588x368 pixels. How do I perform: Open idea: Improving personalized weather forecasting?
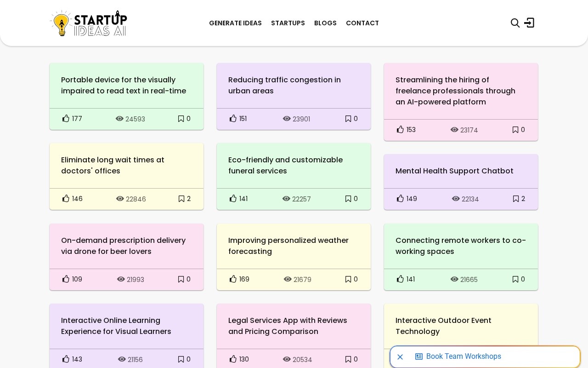(288, 246)
